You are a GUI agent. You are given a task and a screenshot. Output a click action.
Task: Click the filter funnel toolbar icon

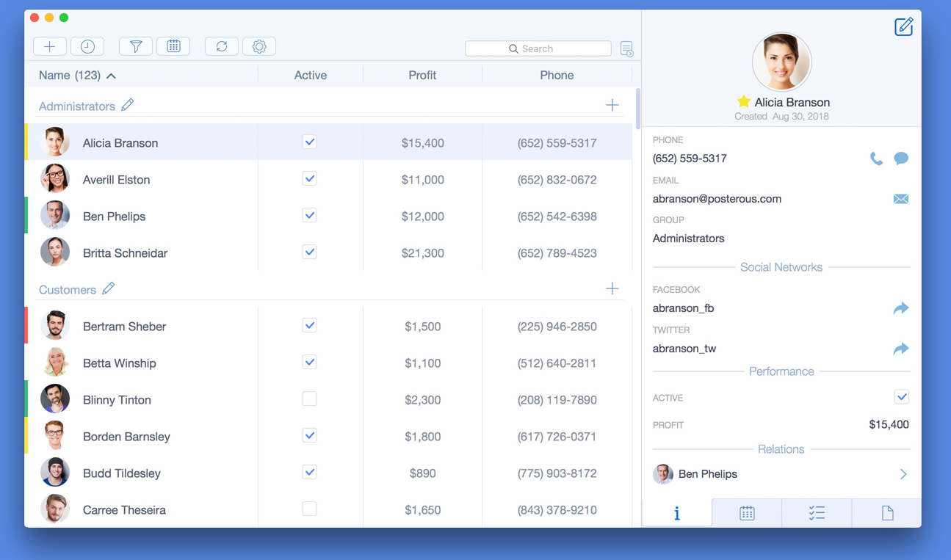click(x=136, y=46)
